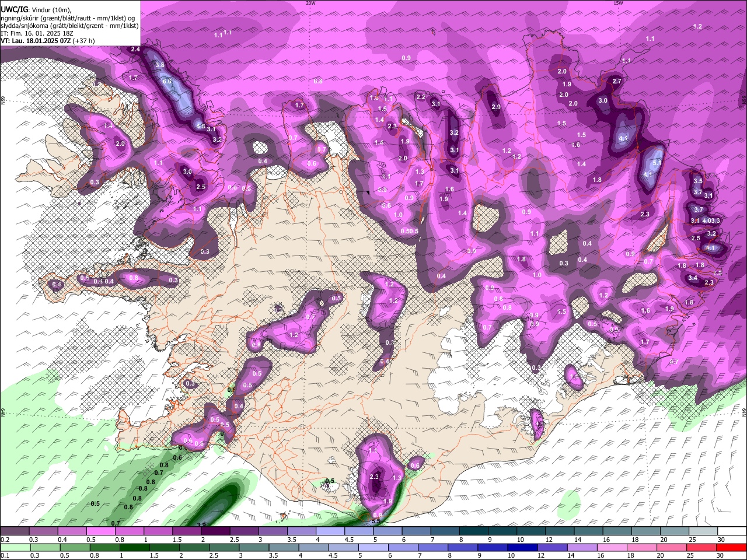Screen dimensions: 747x560
Task: Click the 6.6 precipitation value on the map
Action: click(167, 81)
